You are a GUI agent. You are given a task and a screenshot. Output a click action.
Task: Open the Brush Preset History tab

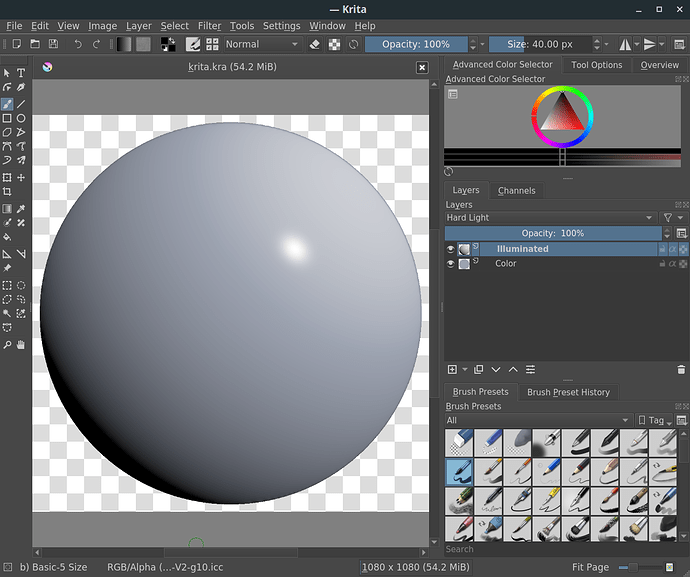pyautogui.click(x=568, y=392)
